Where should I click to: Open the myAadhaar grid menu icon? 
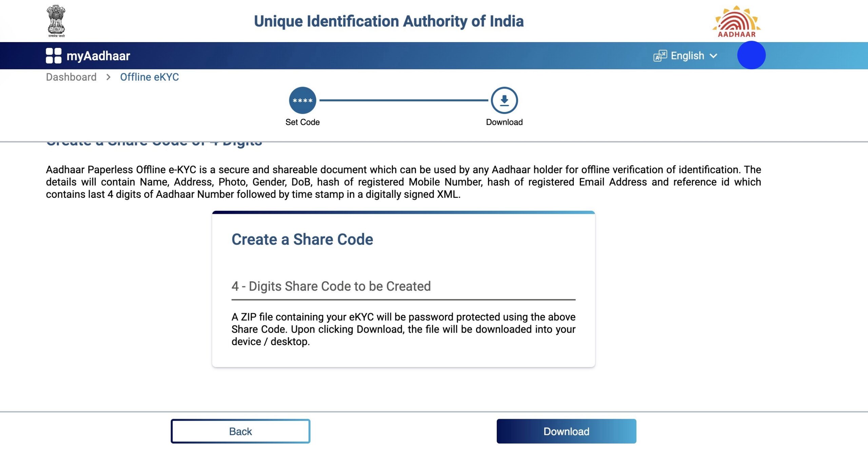54,56
